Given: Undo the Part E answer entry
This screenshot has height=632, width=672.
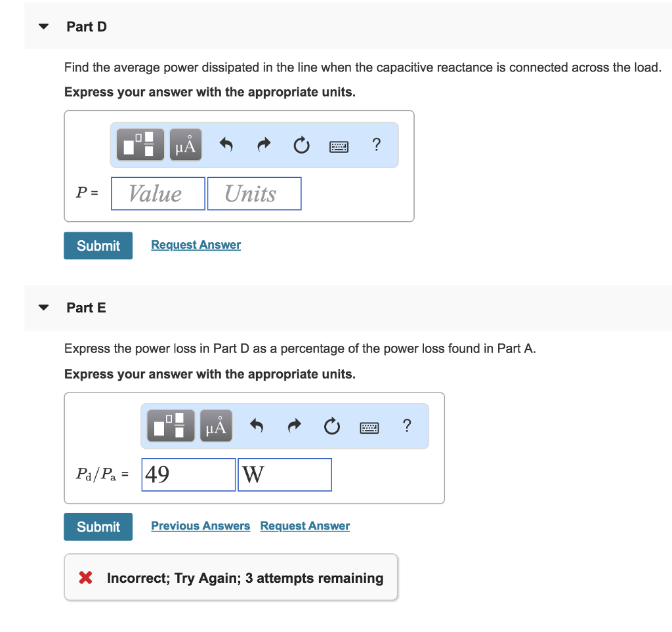Looking at the screenshot, I should pyautogui.click(x=257, y=425).
